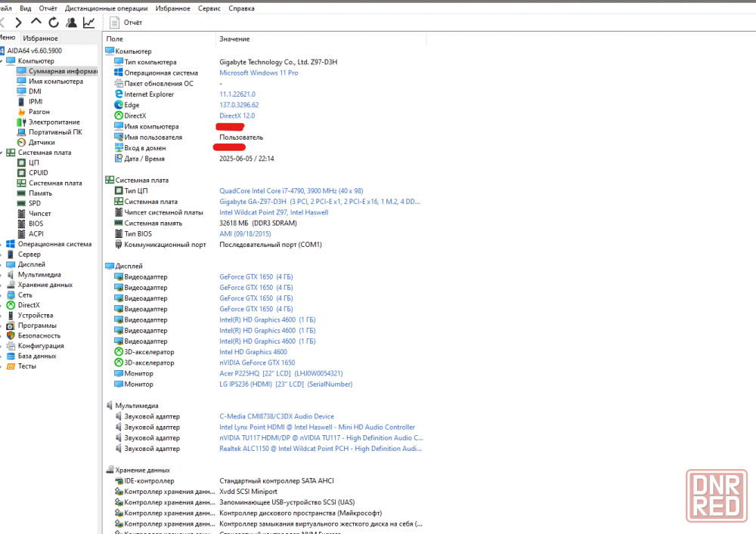Open the Realtek ALC1150 audio link

click(x=321, y=449)
